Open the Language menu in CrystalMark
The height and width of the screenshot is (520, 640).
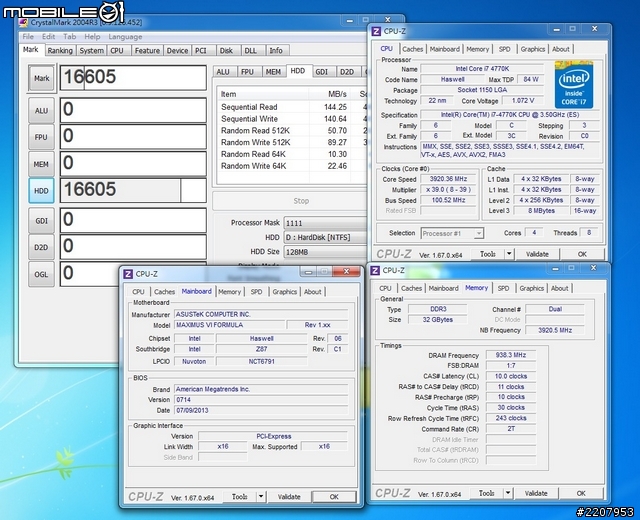(125, 37)
